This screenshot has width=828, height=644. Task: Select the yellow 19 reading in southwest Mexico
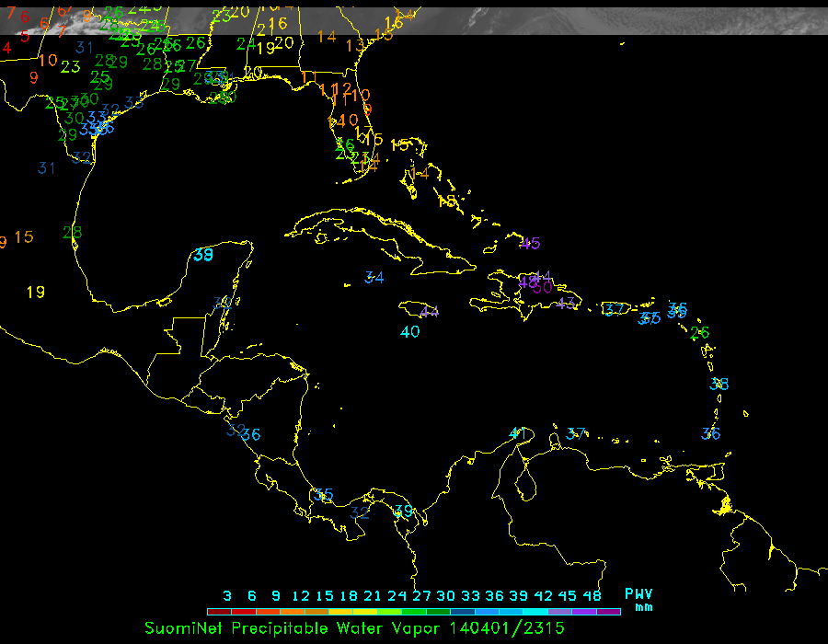[35, 292]
